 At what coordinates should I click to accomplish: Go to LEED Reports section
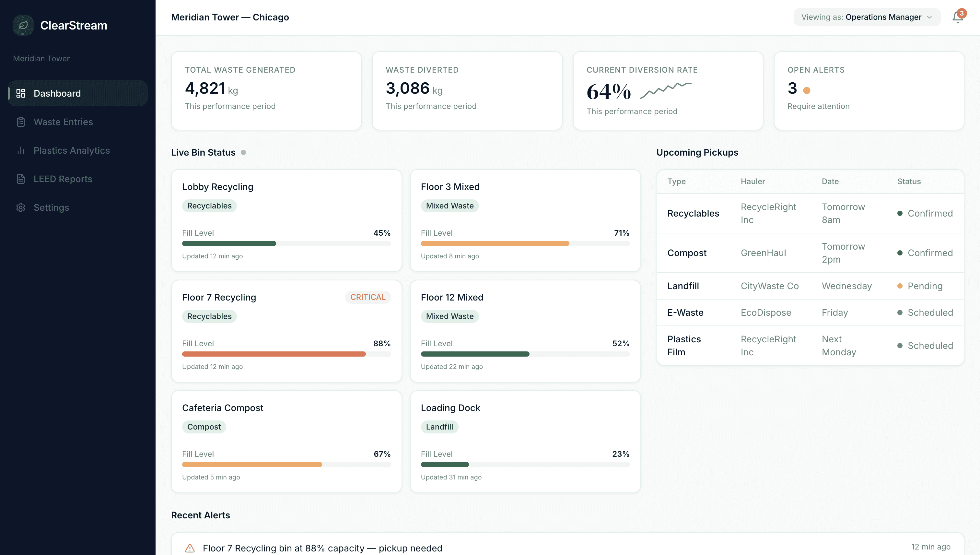pyautogui.click(x=63, y=179)
